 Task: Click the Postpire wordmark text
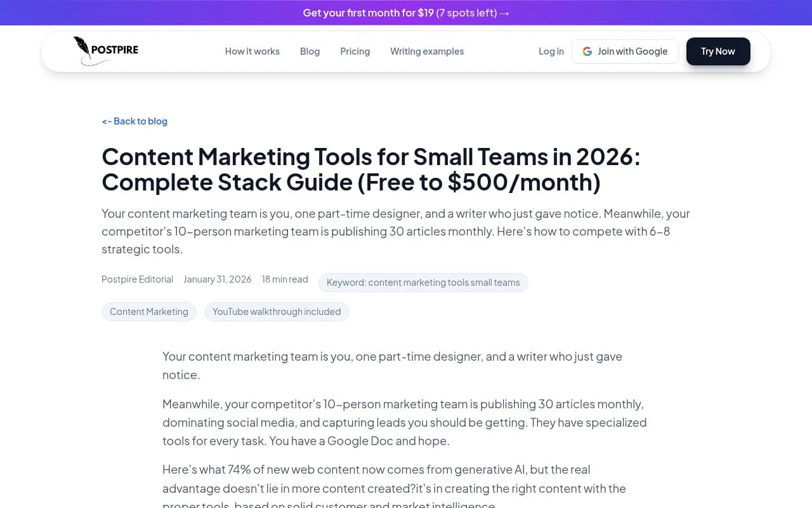point(114,51)
